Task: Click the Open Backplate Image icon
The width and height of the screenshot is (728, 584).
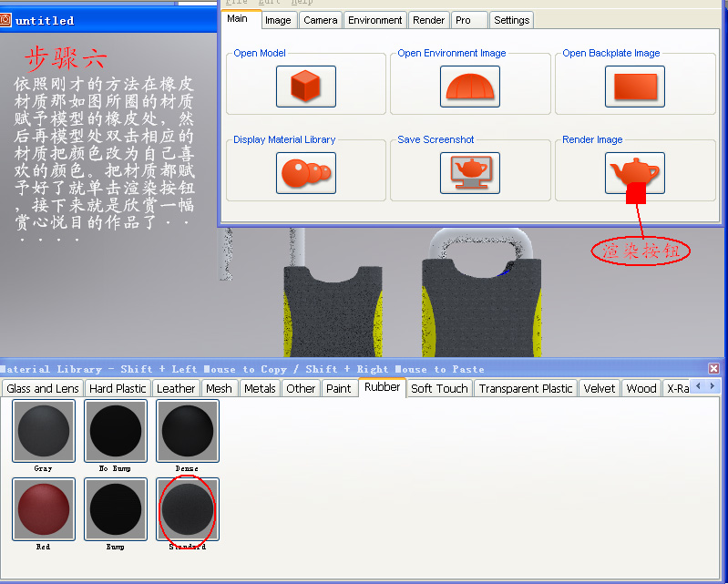Action: [634, 87]
